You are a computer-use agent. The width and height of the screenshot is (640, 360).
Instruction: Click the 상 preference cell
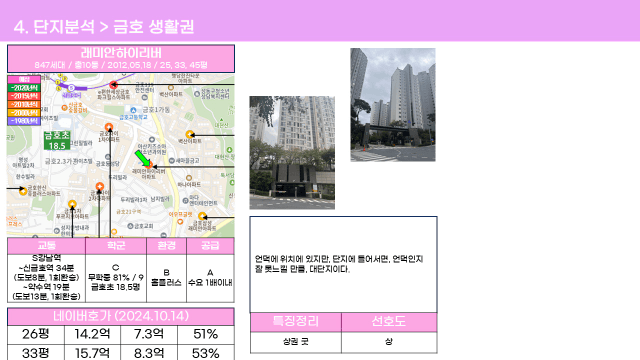[389, 342]
